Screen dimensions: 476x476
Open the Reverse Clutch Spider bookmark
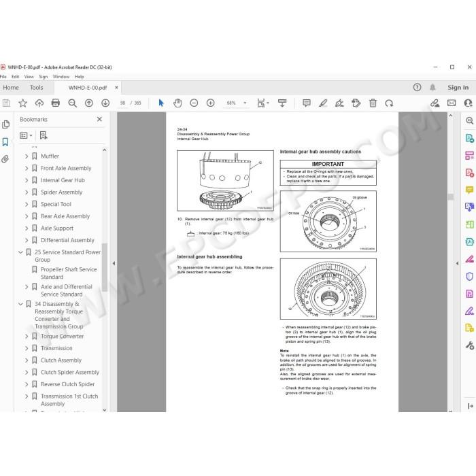[68, 384]
